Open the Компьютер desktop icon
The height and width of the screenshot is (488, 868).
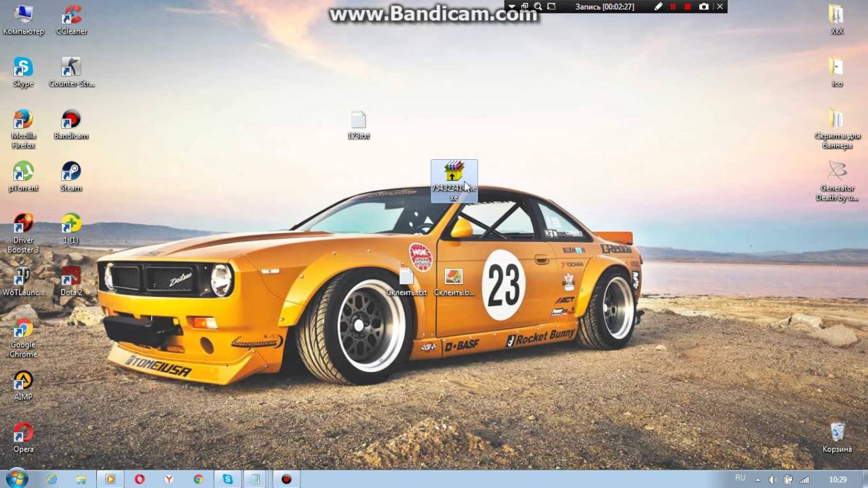(23, 20)
